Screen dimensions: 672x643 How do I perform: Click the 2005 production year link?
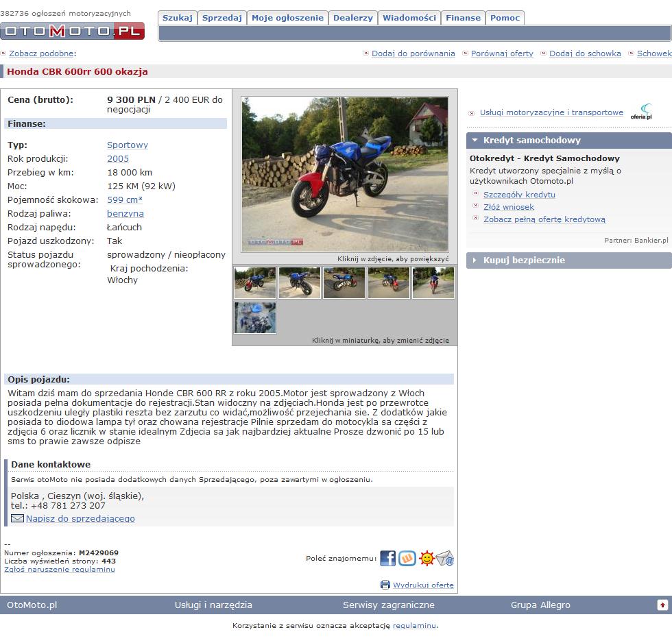point(118,158)
